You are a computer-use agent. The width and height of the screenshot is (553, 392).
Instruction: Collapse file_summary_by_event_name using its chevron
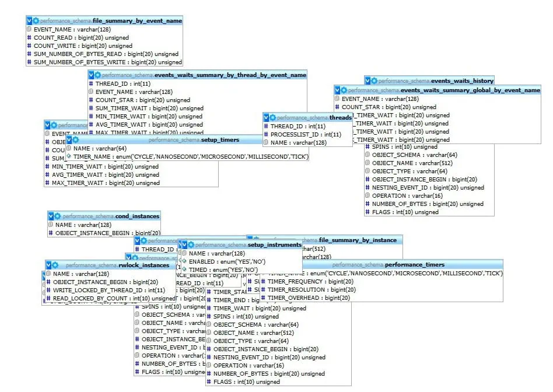(29, 20)
